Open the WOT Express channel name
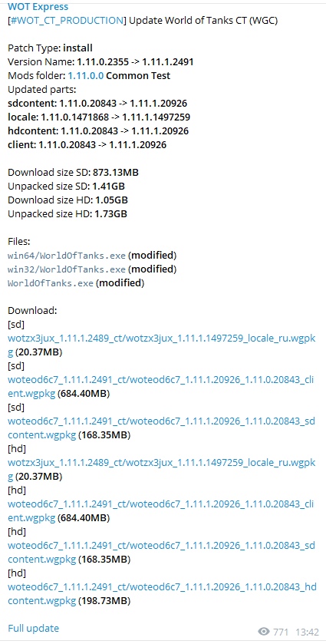The image size is (326, 644). tap(38, 7)
